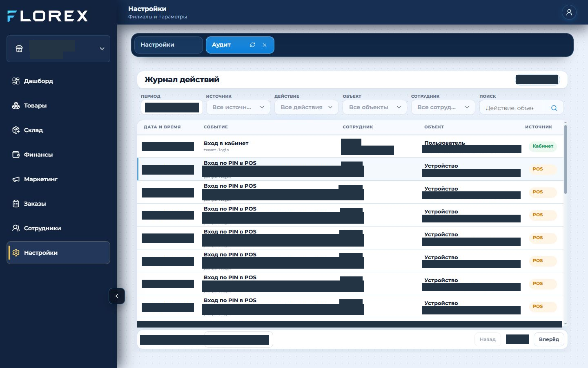588x368 pixels.
Task: Go to Товары section
Action: (x=58, y=105)
